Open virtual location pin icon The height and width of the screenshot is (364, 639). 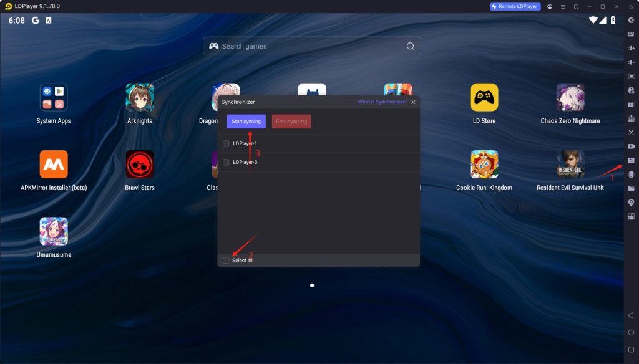pos(631,203)
